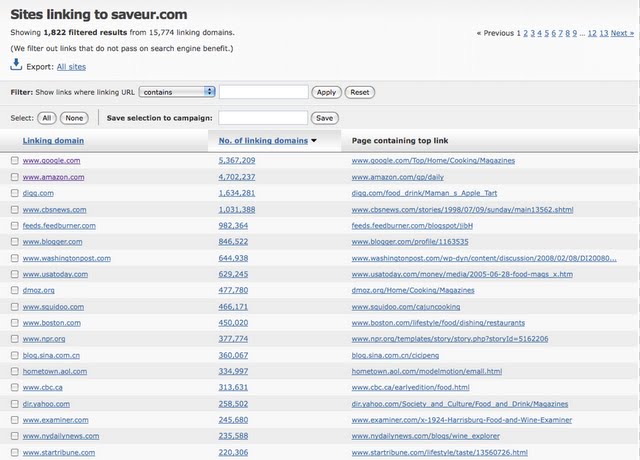Viewport: 640px width, 460px height.
Task: Click the Reset filter button
Action: click(360, 92)
